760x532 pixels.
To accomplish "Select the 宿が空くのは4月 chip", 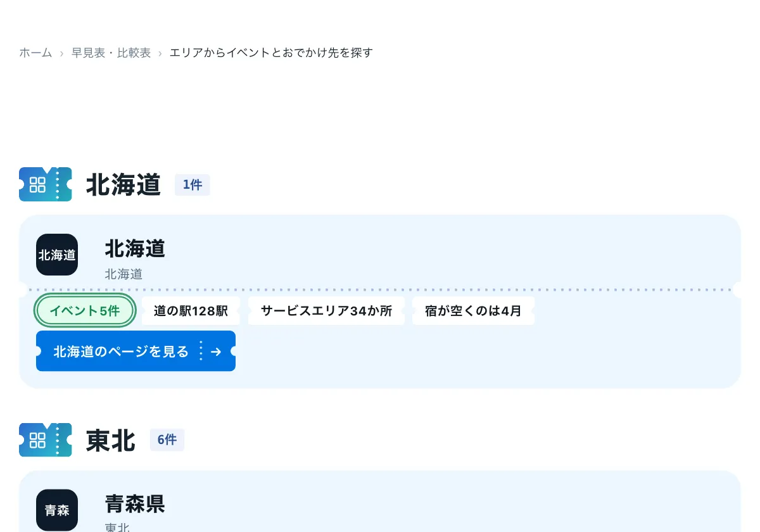I will [x=473, y=311].
